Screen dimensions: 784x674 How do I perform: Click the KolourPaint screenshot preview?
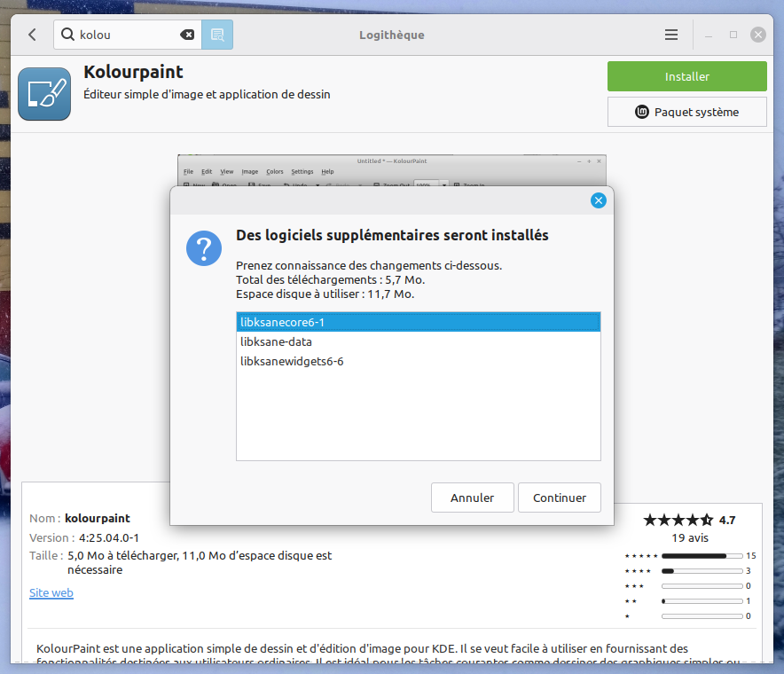[x=391, y=170]
